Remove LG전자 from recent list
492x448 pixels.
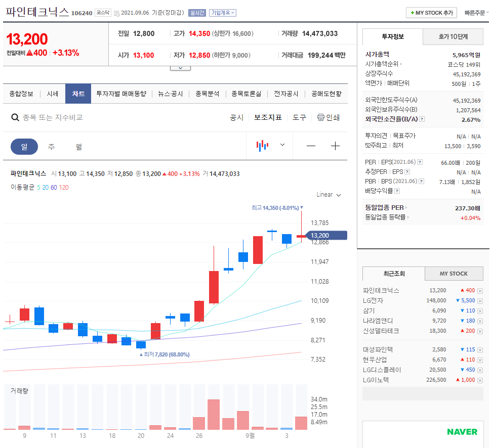[x=480, y=301]
